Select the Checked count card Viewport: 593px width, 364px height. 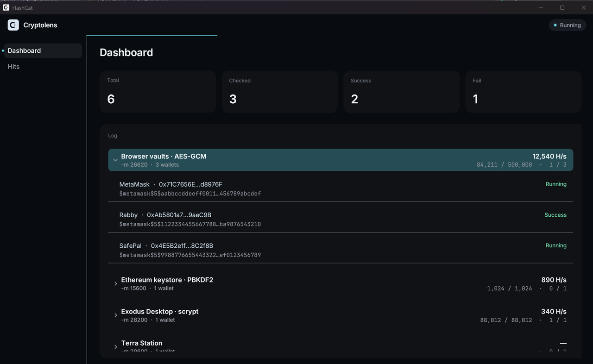(x=279, y=92)
